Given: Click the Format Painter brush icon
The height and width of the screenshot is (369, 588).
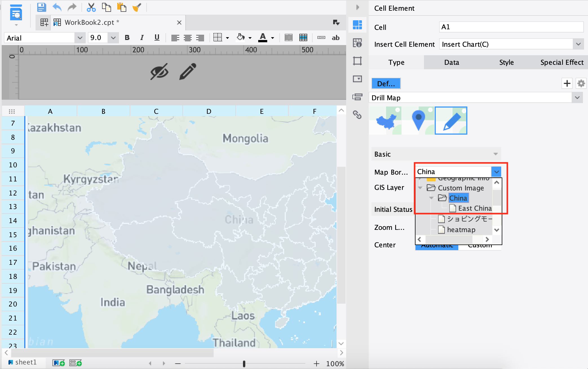Looking at the screenshot, I should pyautogui.click(x=137, y=7).
